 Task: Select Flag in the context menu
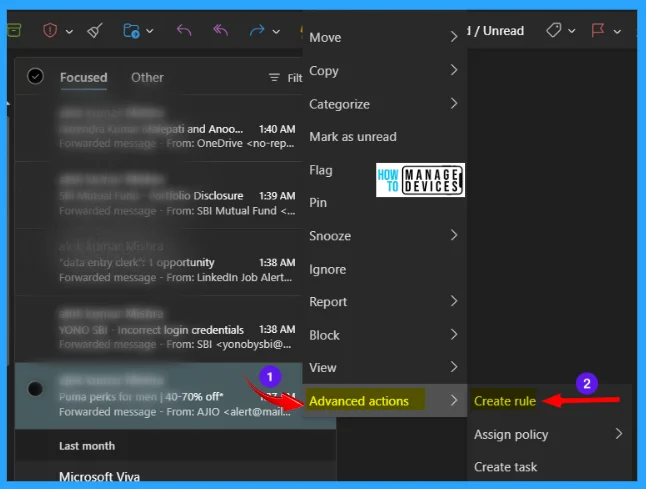(385, 170)
